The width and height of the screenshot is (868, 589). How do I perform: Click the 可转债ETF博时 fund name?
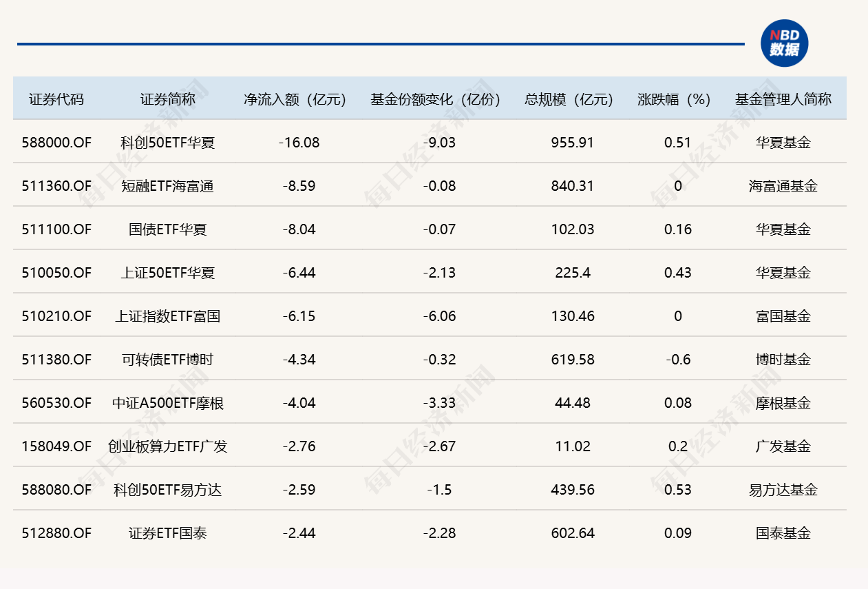click(167, 360)
